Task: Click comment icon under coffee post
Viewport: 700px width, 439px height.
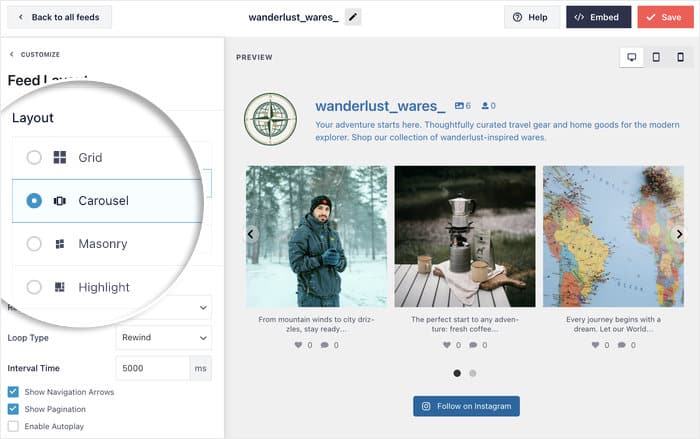Action: [473, 345]
